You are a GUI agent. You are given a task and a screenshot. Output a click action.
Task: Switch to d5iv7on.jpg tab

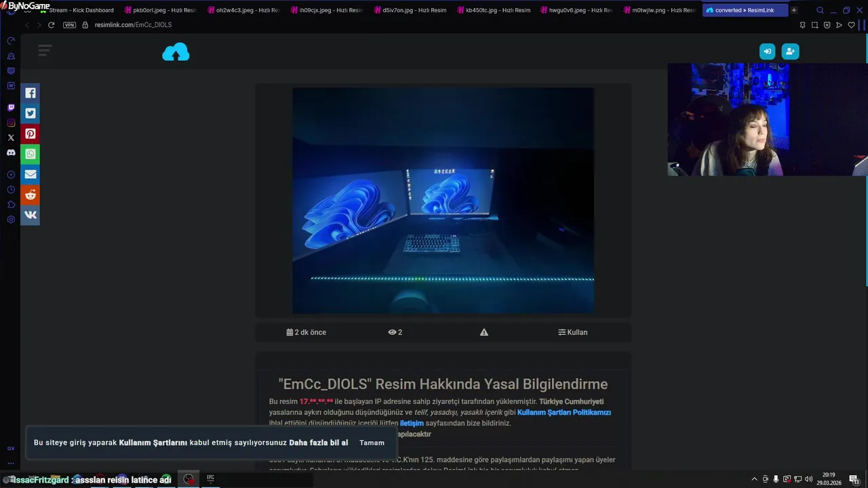[x=409, y=10]
